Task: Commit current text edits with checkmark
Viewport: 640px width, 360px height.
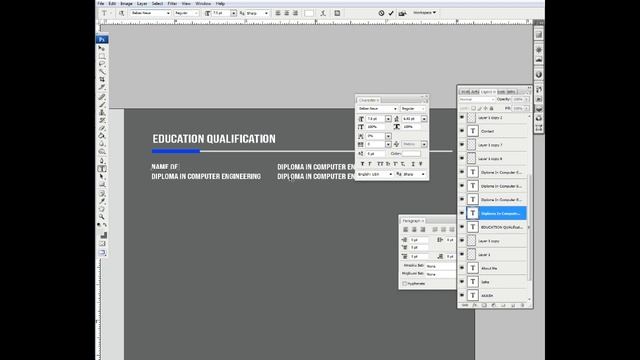Action: pos(391,13)
